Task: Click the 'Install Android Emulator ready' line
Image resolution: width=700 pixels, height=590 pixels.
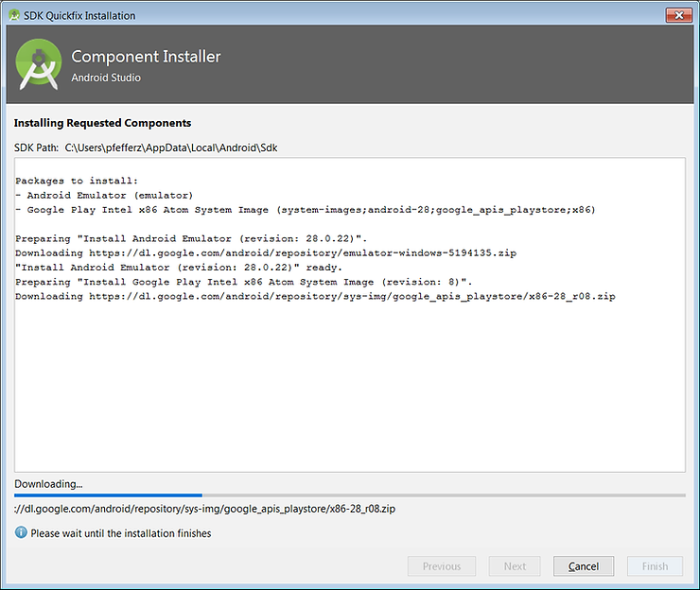Action: point(179,268)
